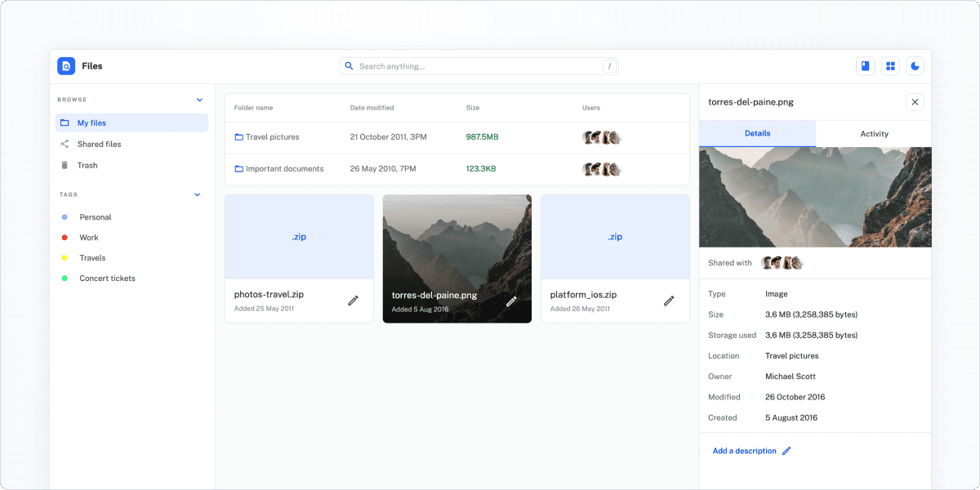Select Shared files using the share icon
Image resolution: width=980 pixels, height=490 pixels.
(x=65, y=144)
